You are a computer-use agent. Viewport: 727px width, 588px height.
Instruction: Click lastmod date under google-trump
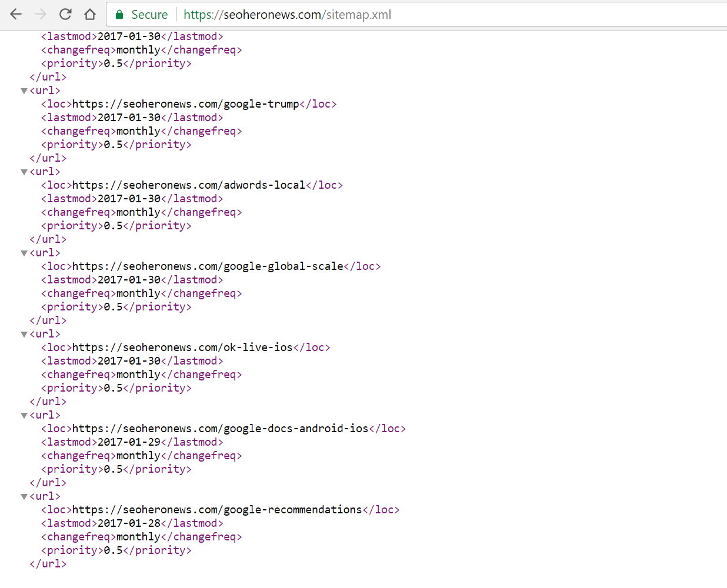tap(129, 118)
